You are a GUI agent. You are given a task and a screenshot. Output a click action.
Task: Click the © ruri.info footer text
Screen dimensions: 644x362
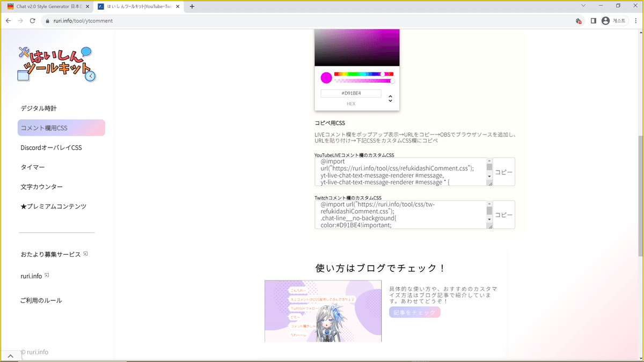pyautogui.click(x=34, y=352)
